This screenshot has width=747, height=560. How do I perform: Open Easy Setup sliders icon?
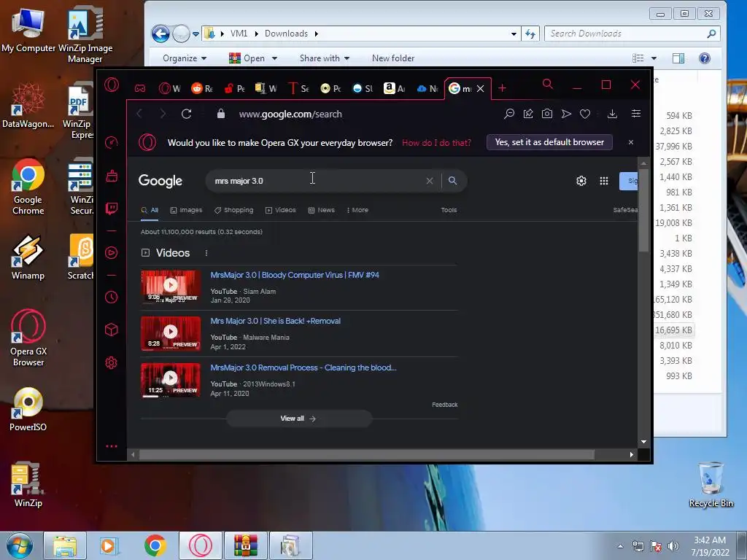coord(636,113)
